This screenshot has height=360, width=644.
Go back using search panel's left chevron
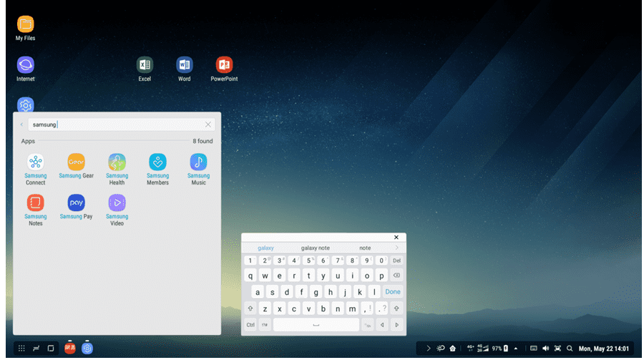pos(21,125)
